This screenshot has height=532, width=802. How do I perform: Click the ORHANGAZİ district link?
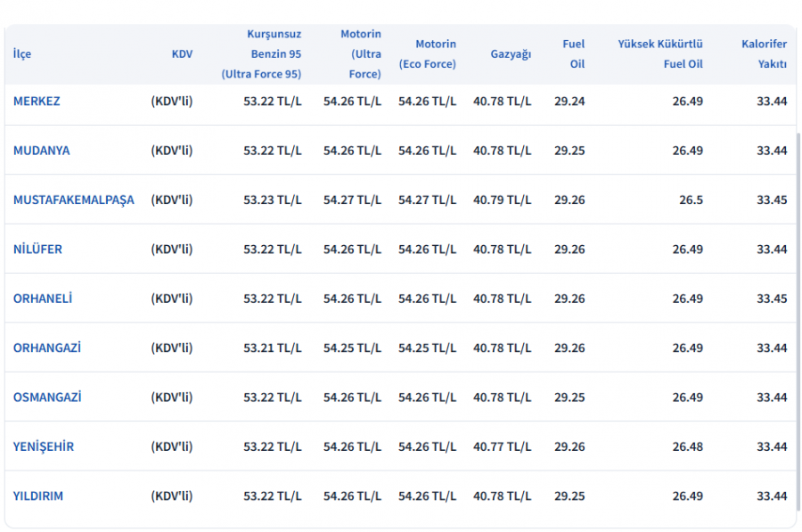coord(46,348)
